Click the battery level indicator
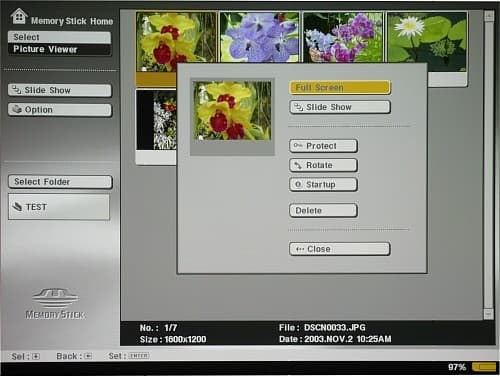The width and height of the screenshot is (500, 377). 484,367
